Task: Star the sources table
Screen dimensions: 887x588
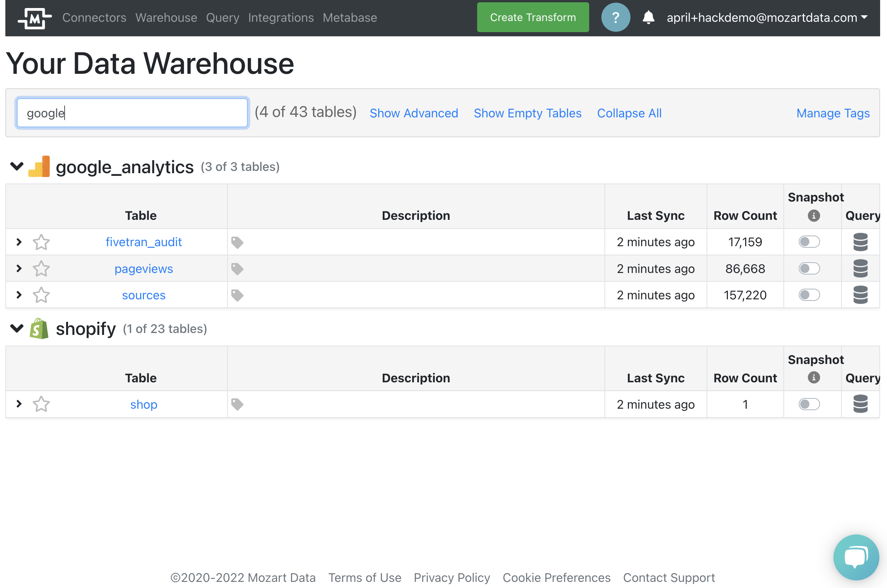Action: pos(41,295)
